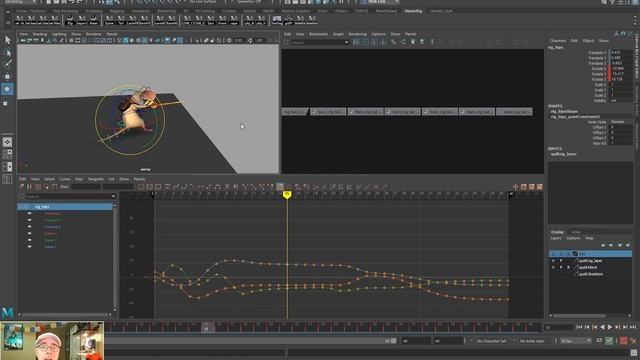This screenshot has height=360, width=640.
Task: Select quill:rig_layer under INPUTS
Action: tap(564, 154)
